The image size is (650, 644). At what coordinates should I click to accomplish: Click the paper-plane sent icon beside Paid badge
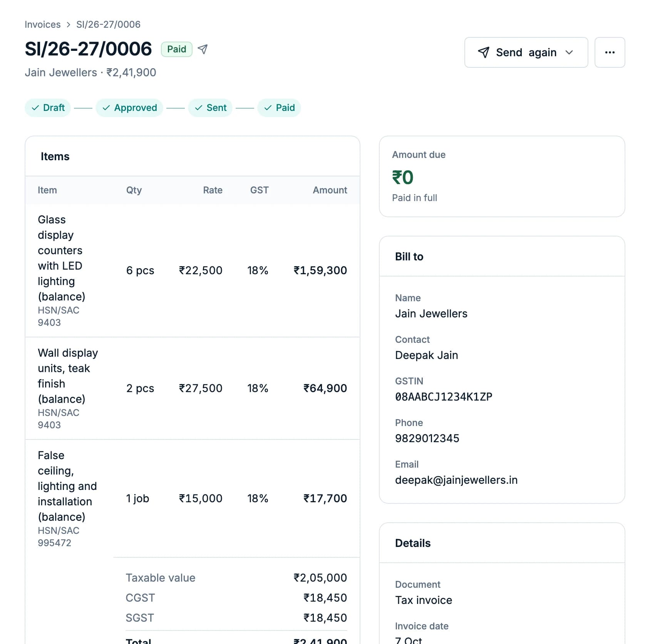[x=203, y=49]
